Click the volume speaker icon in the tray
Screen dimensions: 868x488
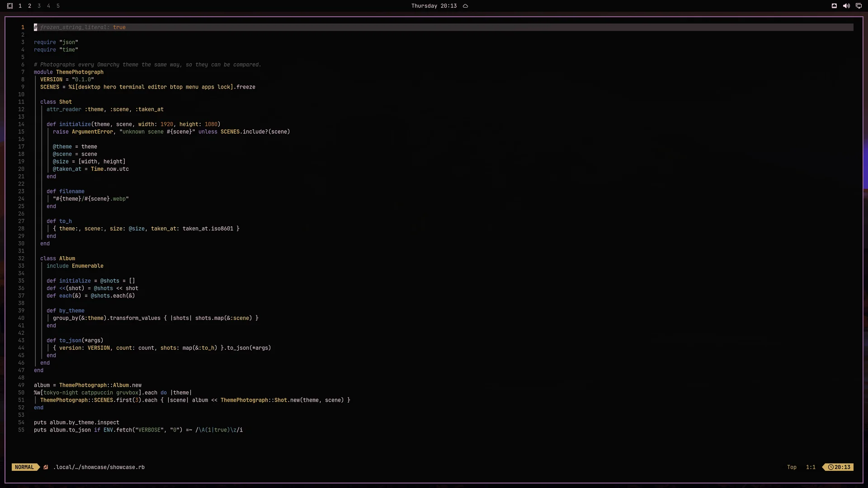tap(846, 6)
